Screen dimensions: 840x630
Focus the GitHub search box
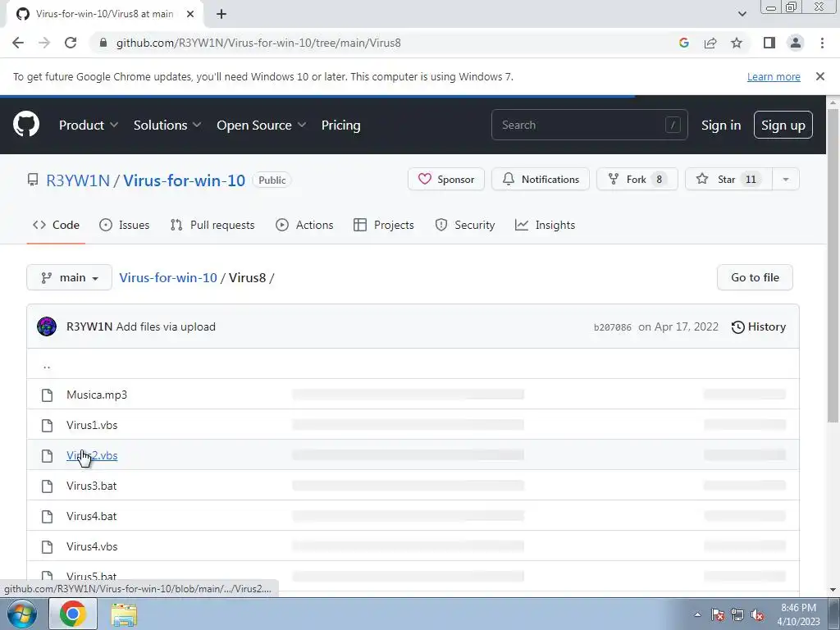pos(589,125)
